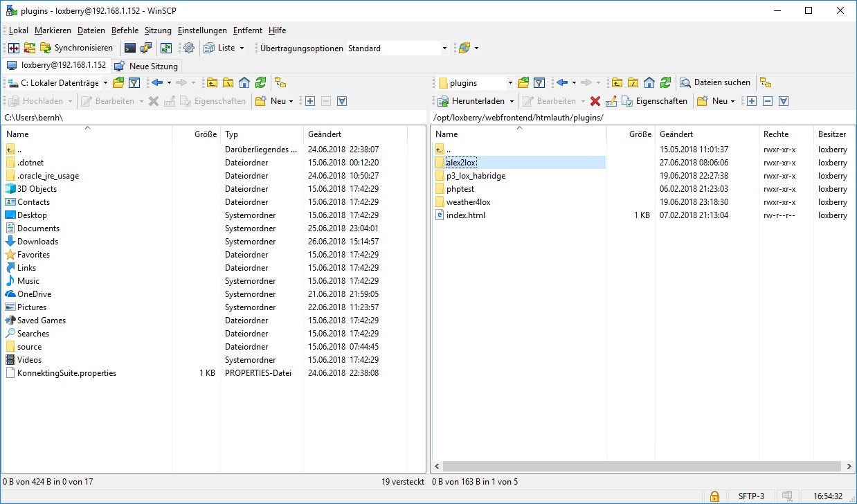Click the Herunterladen button
857x504 pixels.
(x=476, y=101)
